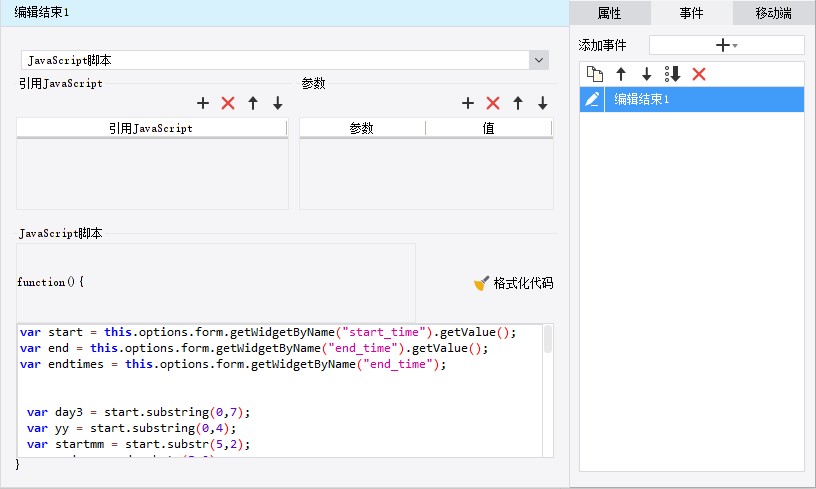Copy the selected event in event list
This screenshot has width=816, height=489.
click(x=595, y=74)
